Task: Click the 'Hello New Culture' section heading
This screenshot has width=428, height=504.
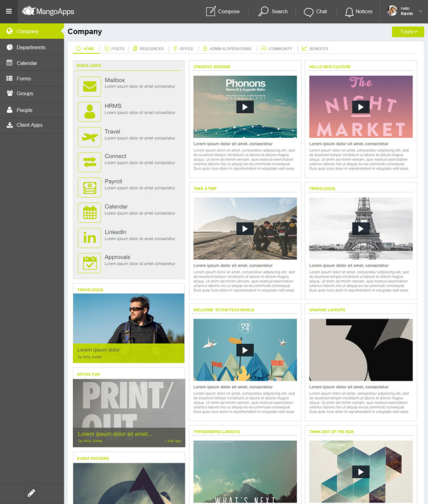Action: 330,67
